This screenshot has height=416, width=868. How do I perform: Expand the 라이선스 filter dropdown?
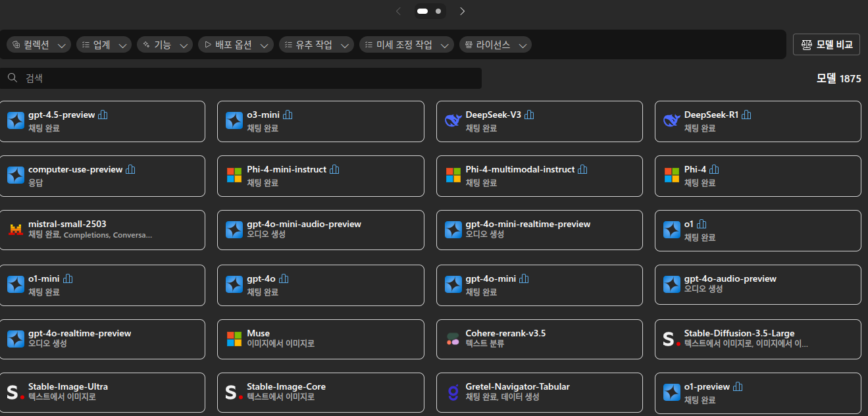click(x=496, y=45)
